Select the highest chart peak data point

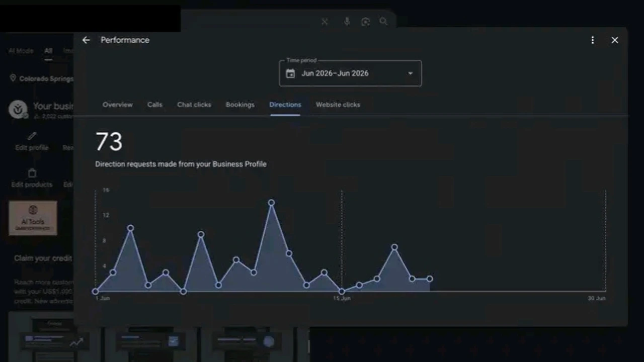271,203
